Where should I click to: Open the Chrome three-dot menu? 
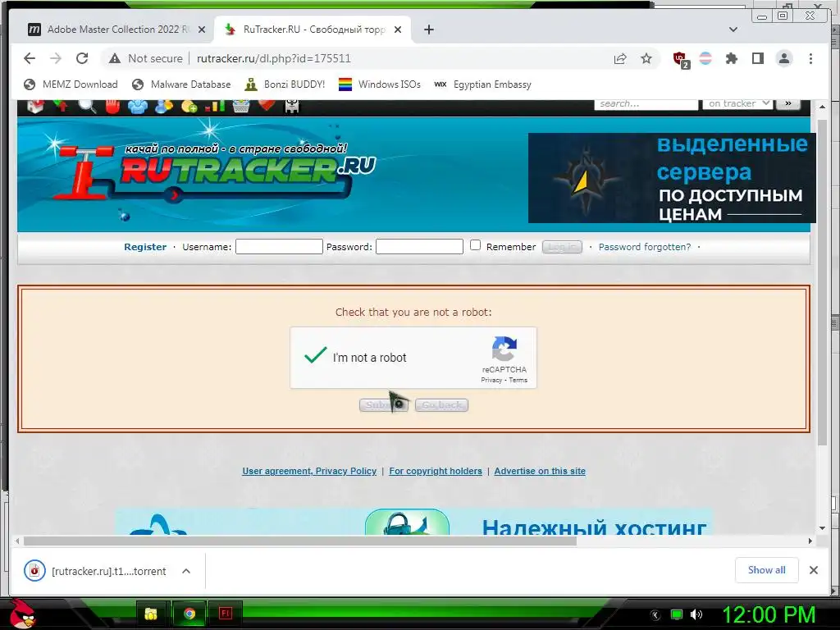(810, 58)
